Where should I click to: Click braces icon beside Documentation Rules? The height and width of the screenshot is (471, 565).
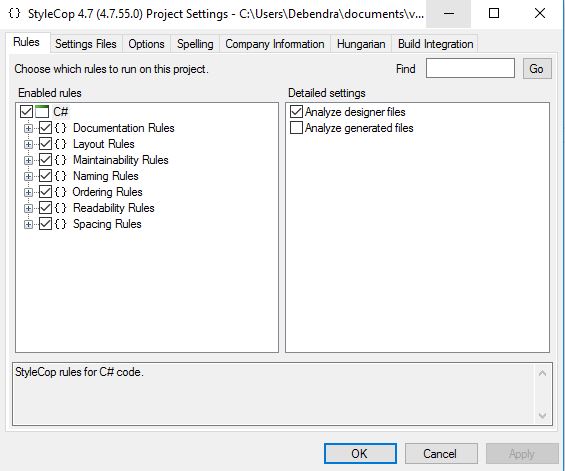[x=61, y=128]
